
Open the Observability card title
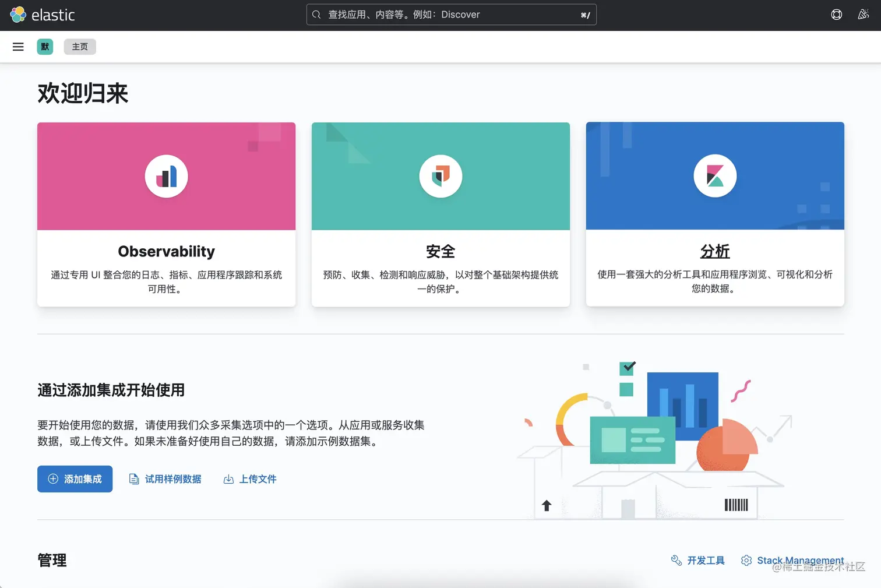coord(167,251)
